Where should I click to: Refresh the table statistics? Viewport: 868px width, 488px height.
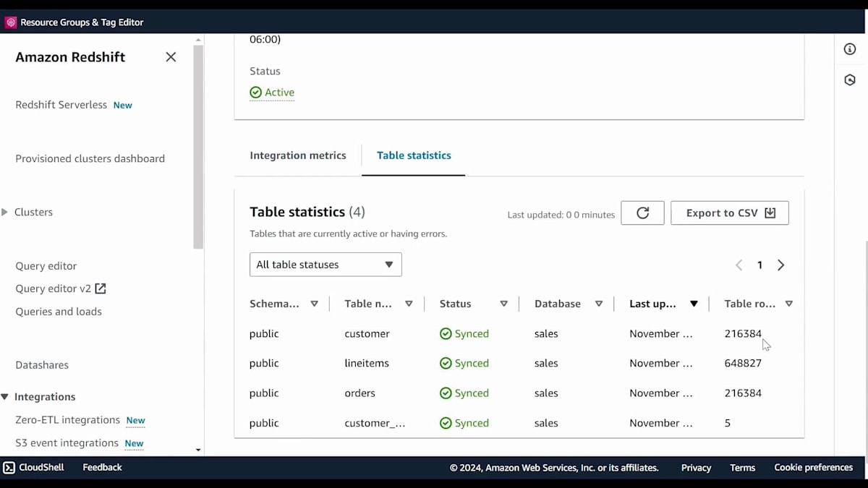click(642, 213)
